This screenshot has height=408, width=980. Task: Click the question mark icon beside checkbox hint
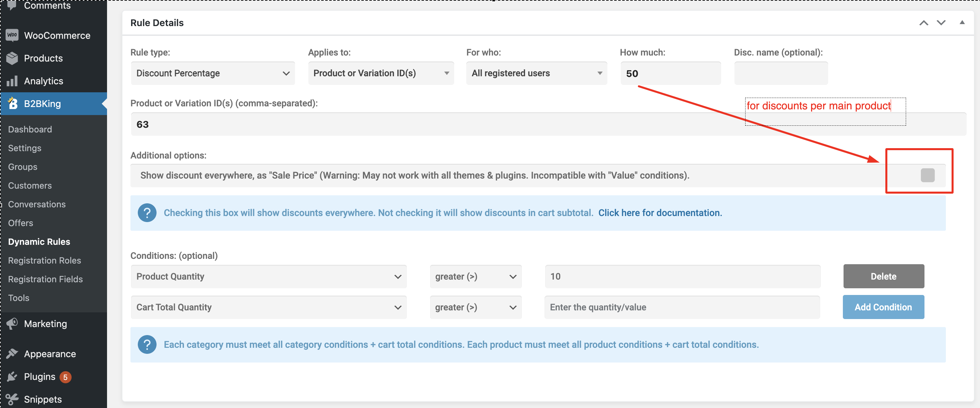[147, 213]
